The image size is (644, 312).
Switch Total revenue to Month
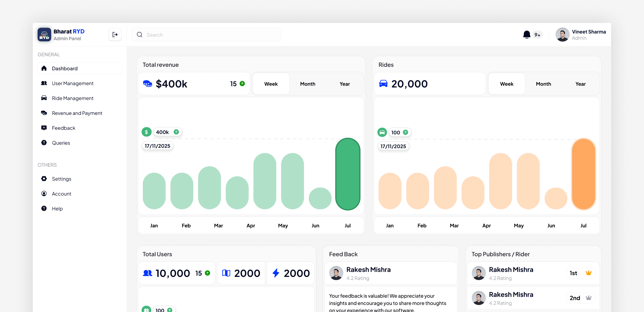[308, 84]
